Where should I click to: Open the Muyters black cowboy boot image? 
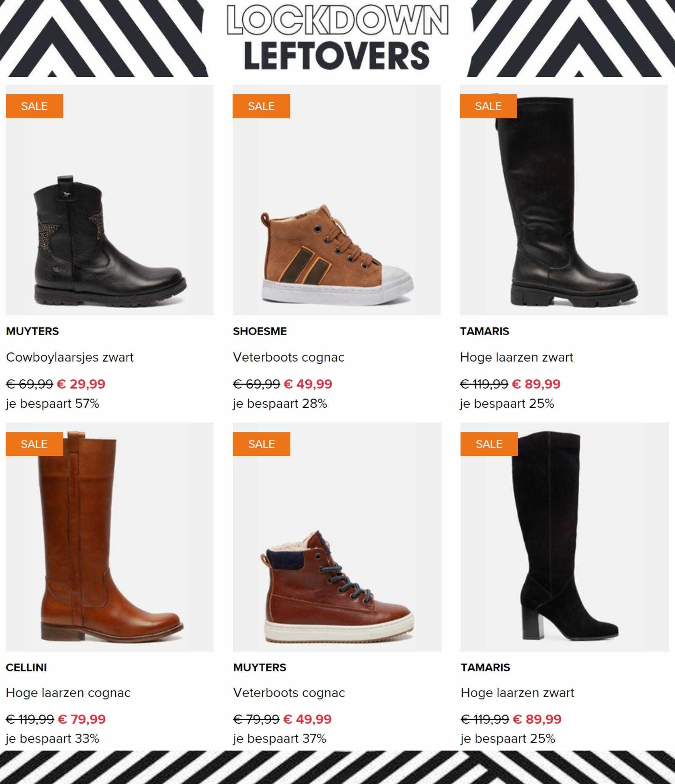(x=110, y=200)
